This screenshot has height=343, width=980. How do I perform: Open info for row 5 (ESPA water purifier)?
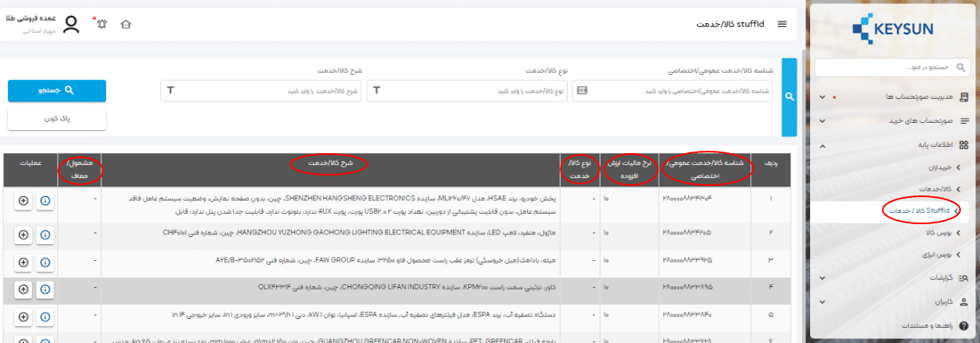pyautogui.click(x=45, y=317)
